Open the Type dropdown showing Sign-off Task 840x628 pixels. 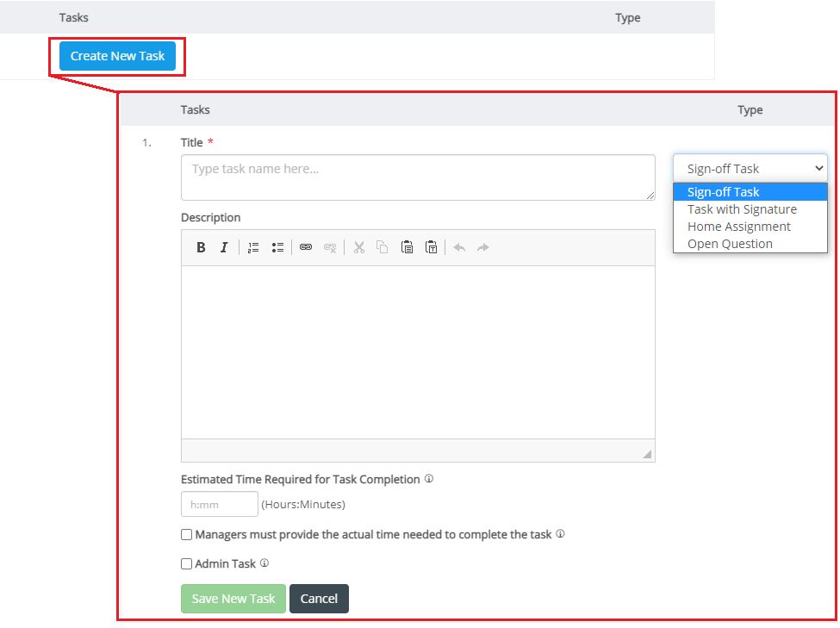click(x=750, y=168)
